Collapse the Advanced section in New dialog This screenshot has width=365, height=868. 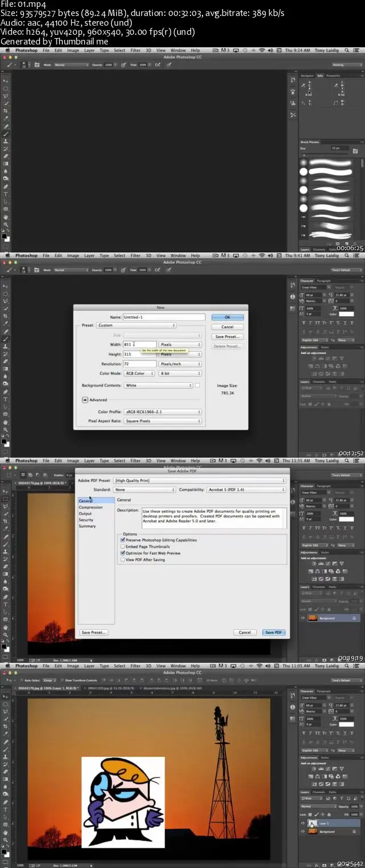85,400
